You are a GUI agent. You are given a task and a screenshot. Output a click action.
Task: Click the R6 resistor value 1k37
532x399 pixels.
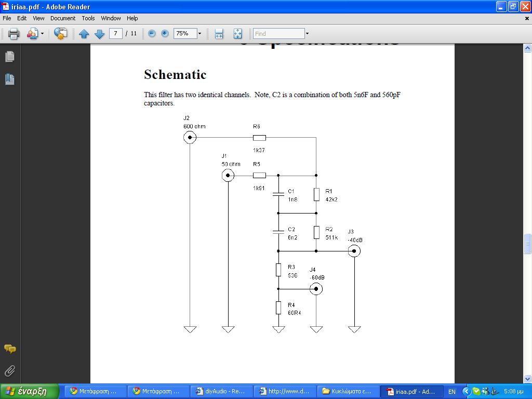259,150
